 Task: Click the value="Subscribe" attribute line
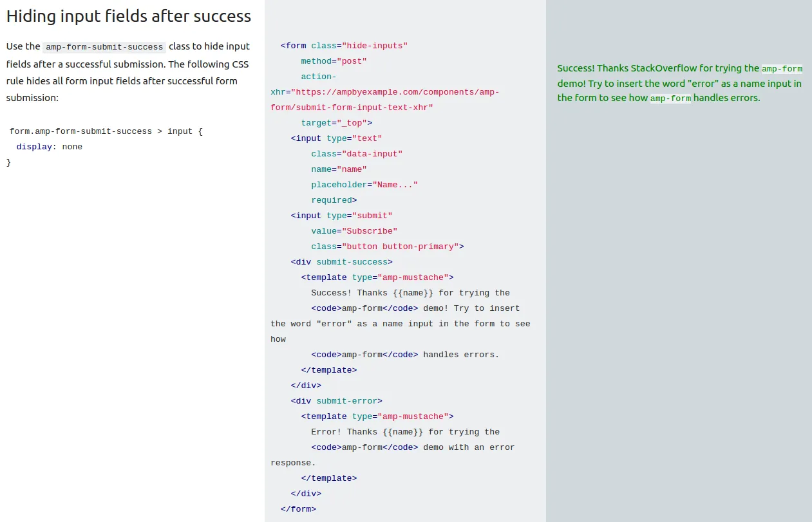click(x=354, y=231)
